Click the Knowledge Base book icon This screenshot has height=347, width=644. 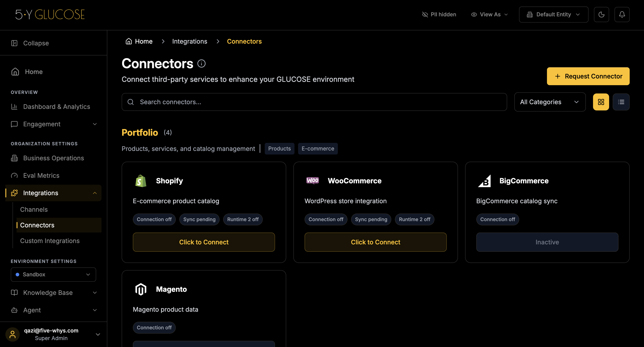(14, 292)
